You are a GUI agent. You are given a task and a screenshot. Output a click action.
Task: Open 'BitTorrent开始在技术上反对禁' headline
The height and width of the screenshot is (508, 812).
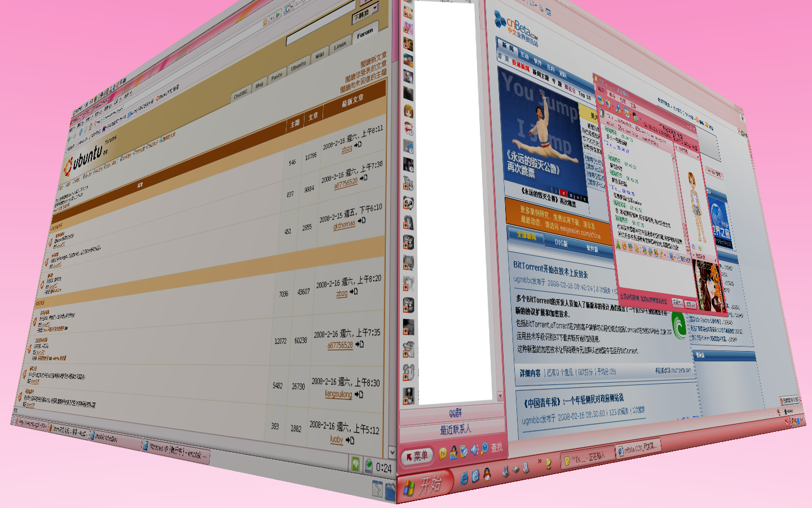click(550, 269)
